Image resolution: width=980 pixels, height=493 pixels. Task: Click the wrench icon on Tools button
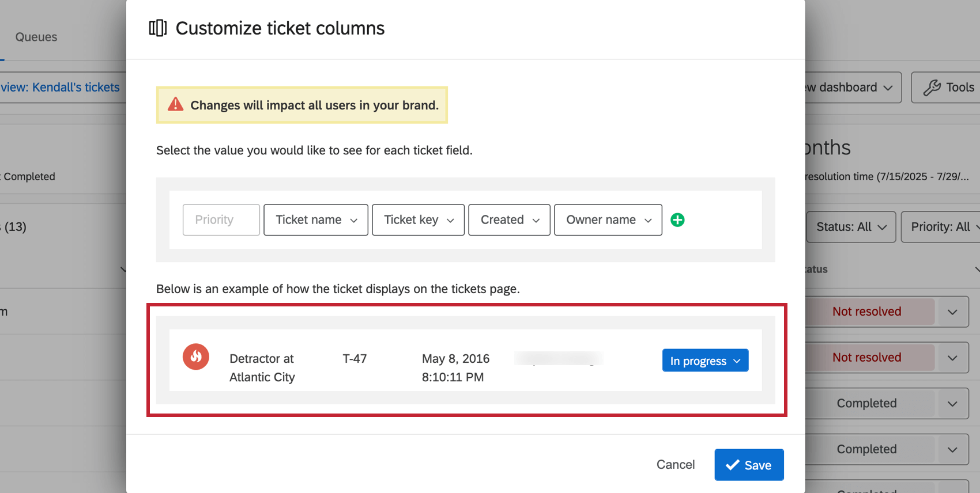(932, 88)
